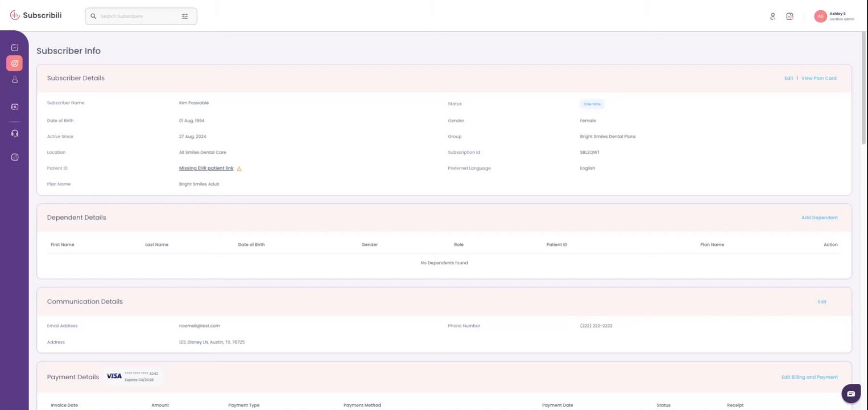Click the One-time status badge

pos(592,104)
